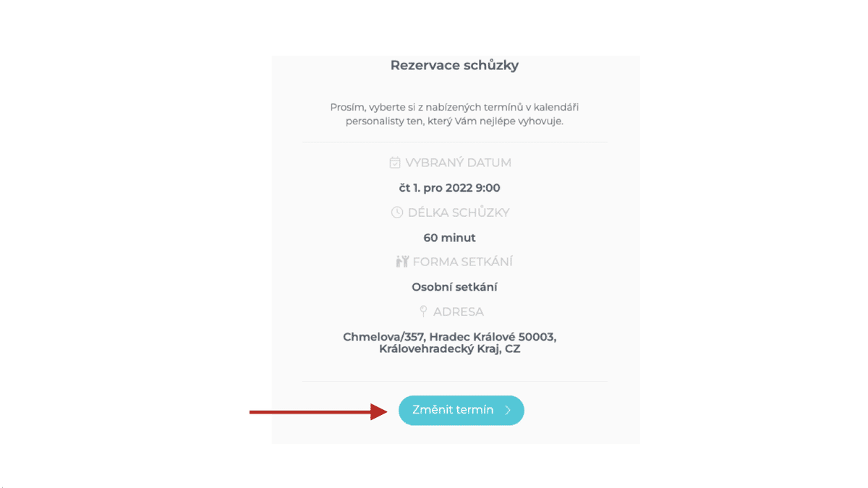Click the calendar icon beside Vybraný datum
This screenshot has height=488, width=868.
point(395,163)
